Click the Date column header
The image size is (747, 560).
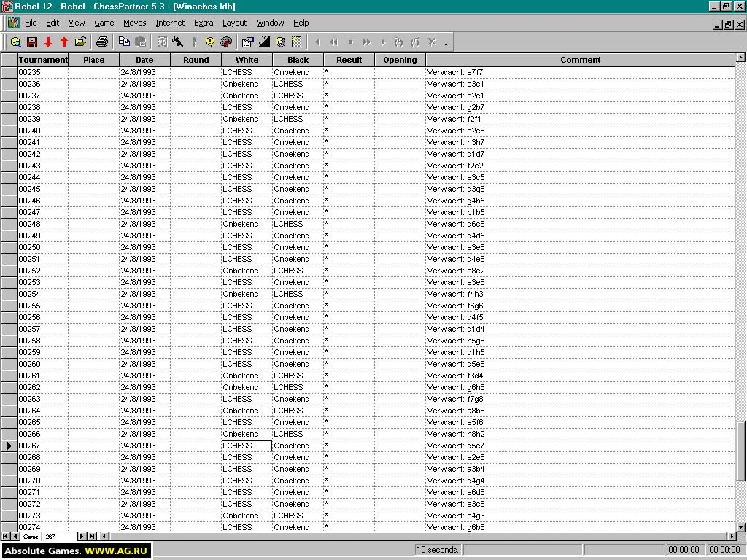pyautogui.click(x=145, y=60)
